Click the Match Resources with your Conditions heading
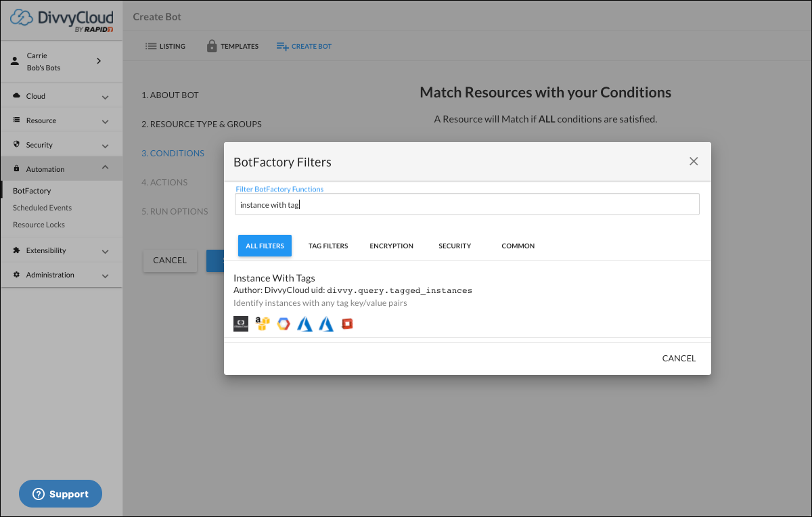The width and height of the screenshot is (812, 517). 545,93
